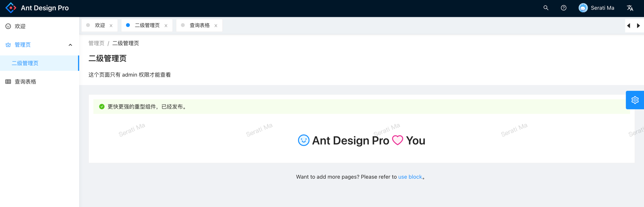Image resolution: width=644 pixels, height=207 pixels.
Task: Open the language translation icon
Action: click(630, 8)
